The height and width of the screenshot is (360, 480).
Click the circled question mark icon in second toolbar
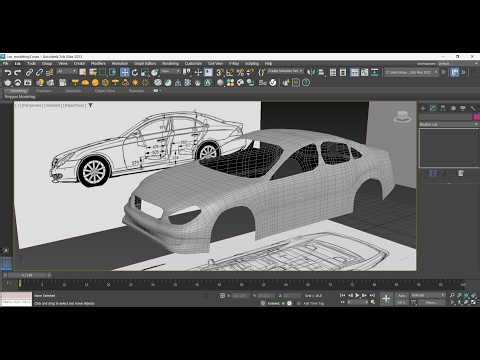pyautogui.click(x=306, y=83)
